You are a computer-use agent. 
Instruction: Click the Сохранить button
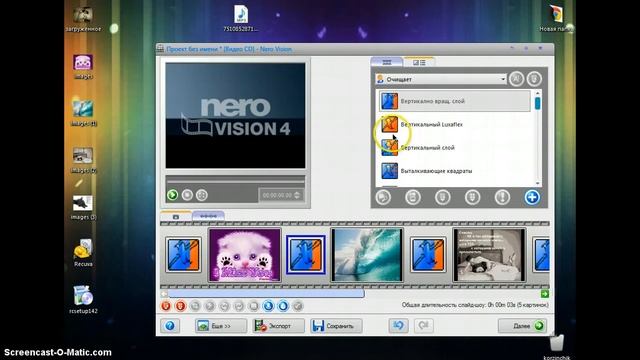coord(336,326)
